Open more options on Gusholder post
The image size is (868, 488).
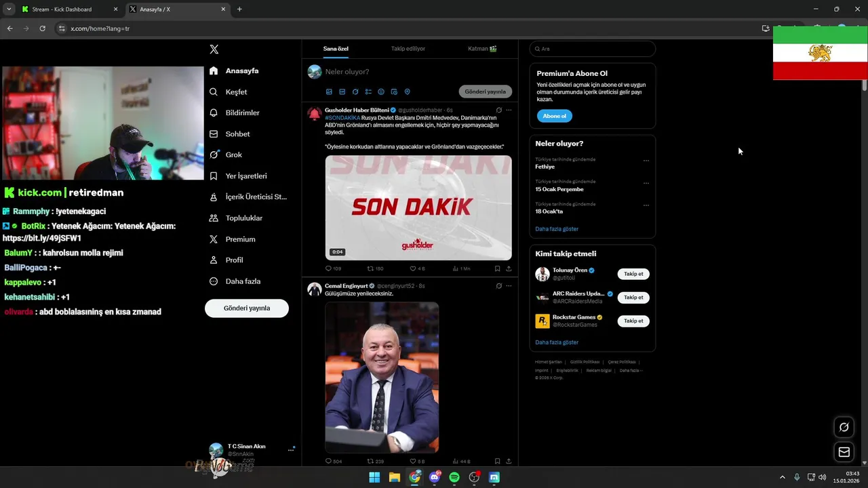coord(509,110)
